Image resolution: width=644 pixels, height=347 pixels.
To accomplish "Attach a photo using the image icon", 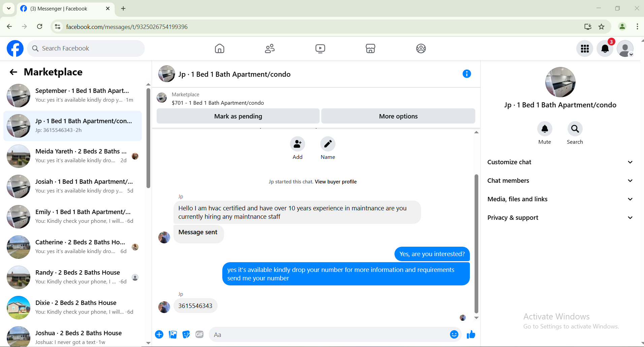I will tap(173, 334).
